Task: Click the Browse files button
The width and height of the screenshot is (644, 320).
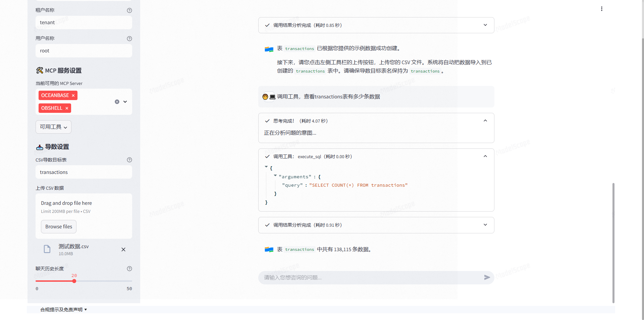Action: pos(58,227)
